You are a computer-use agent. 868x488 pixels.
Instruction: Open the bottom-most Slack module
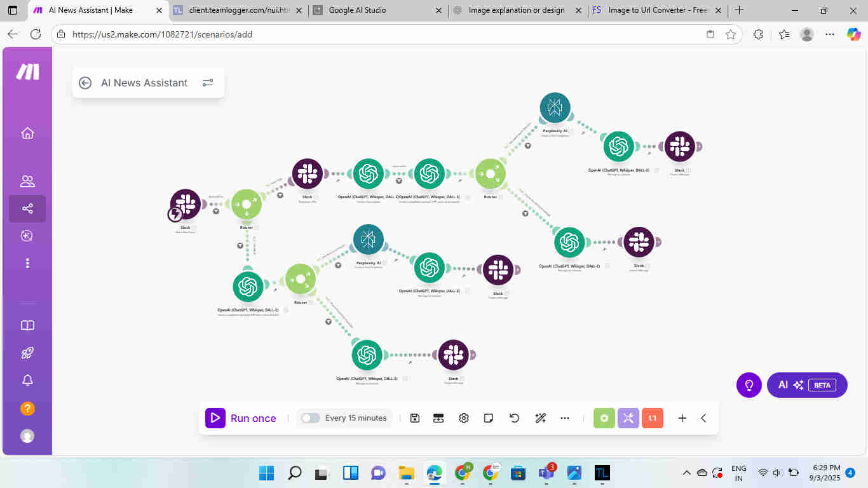(454, 355)
